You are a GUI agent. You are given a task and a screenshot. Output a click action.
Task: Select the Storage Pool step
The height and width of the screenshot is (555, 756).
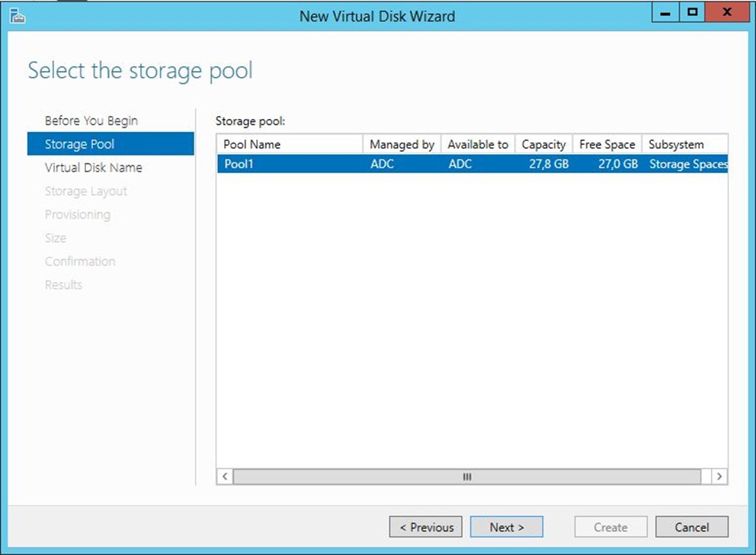tap(111, 143)
